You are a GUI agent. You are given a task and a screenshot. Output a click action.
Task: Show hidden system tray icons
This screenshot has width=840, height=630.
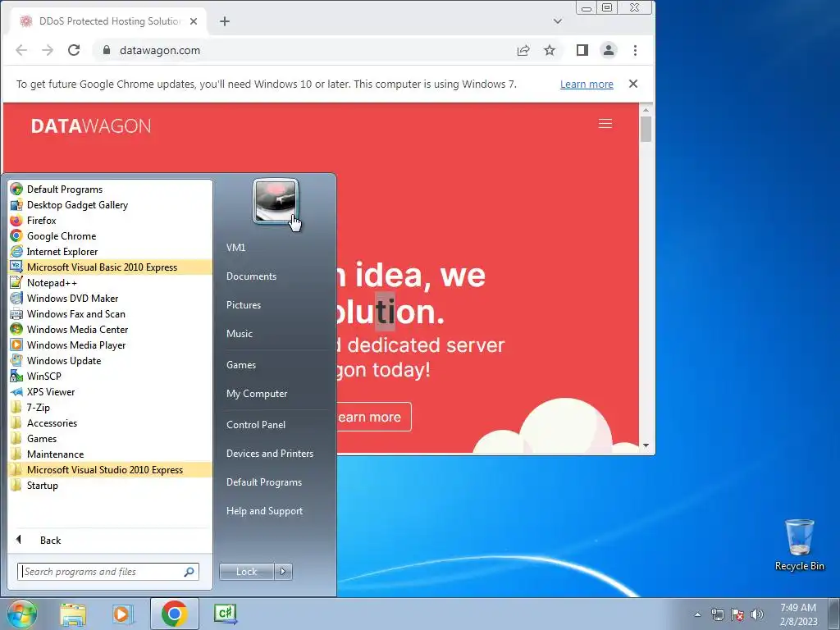click(x=697, y=614)
